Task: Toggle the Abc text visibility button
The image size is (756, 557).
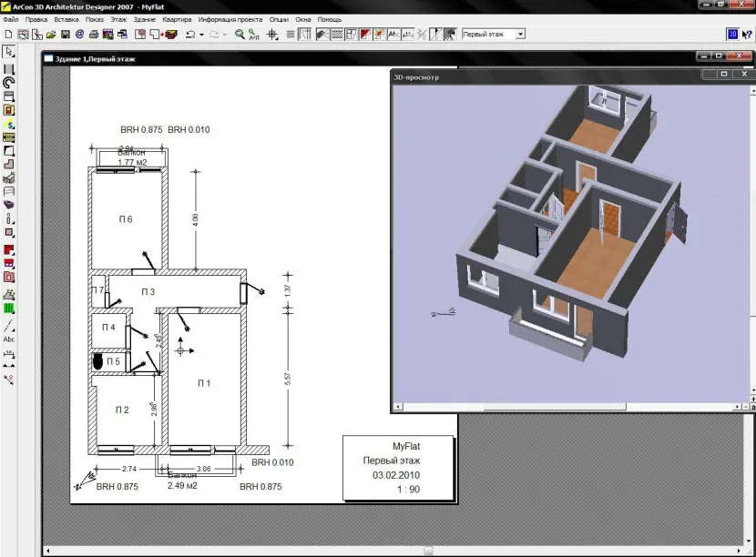Action: coord(393,35)
